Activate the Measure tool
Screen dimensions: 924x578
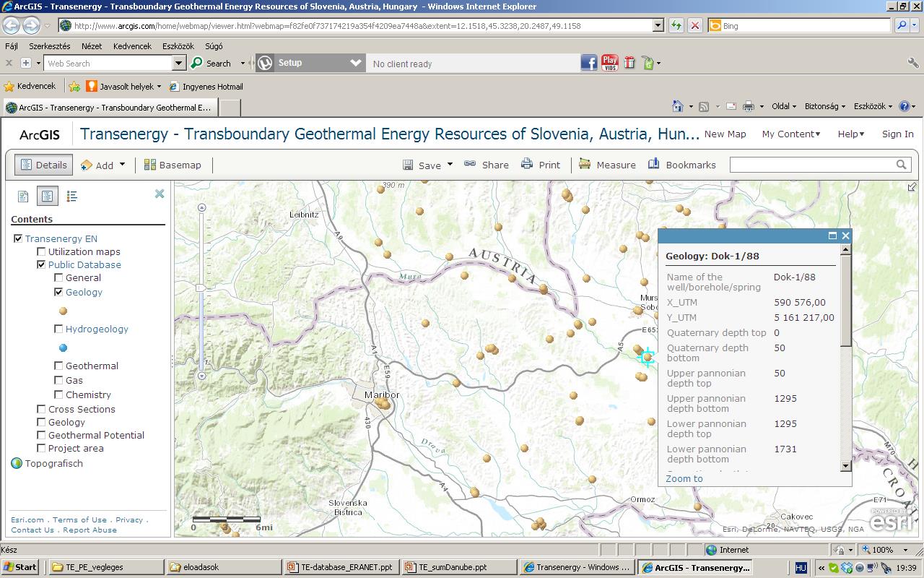(x=607, y=165)
